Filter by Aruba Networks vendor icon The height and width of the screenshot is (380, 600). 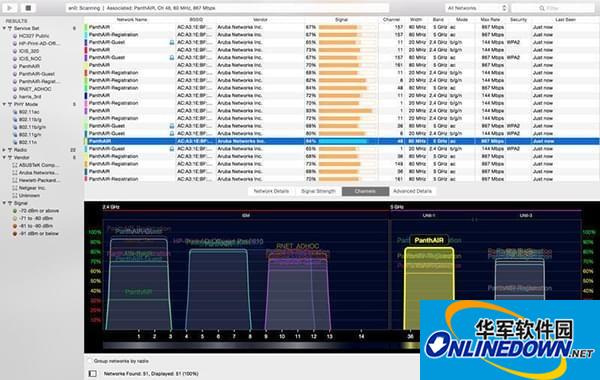15,173
